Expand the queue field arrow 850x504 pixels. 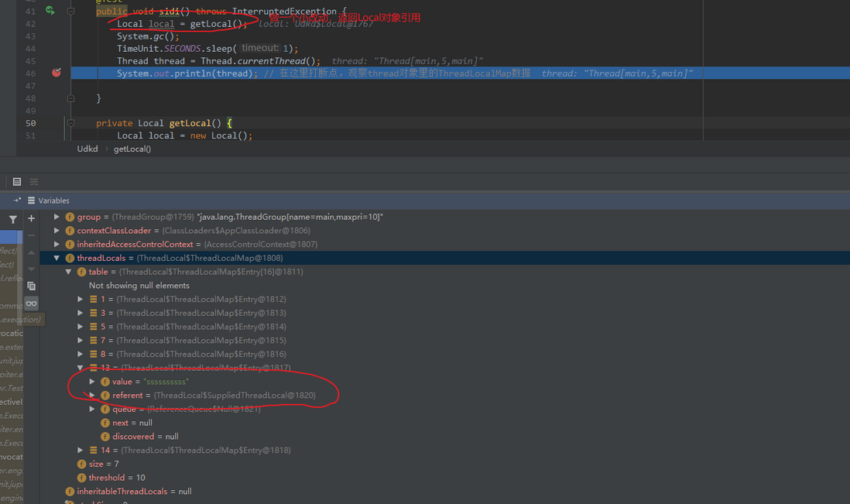[92, 409]
